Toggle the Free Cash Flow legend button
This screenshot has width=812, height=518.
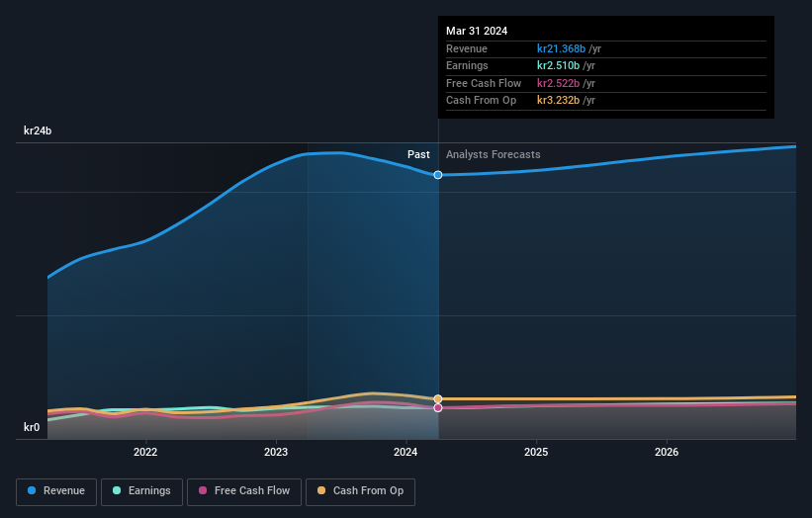point(244,491)
